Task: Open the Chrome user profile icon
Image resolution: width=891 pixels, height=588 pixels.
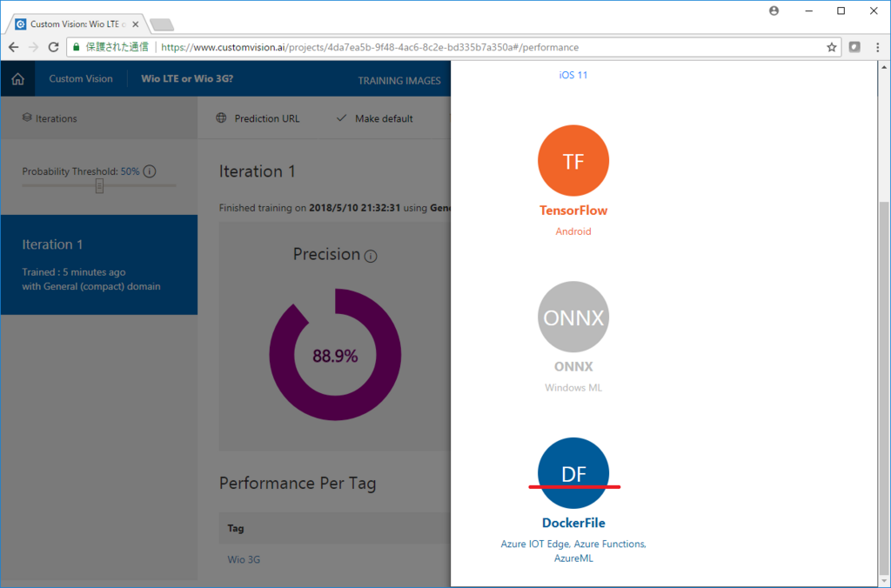Action: click(x=774, y=10)
